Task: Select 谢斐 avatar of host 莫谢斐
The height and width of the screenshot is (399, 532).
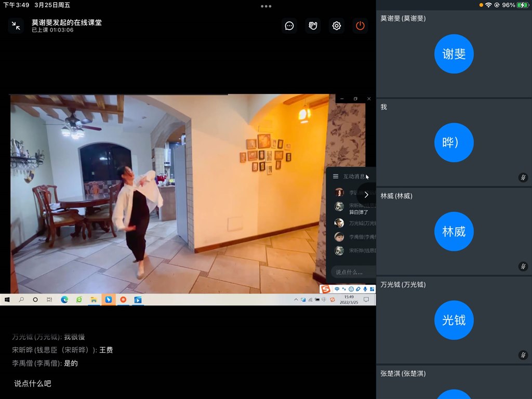Action: pos(454,54)
